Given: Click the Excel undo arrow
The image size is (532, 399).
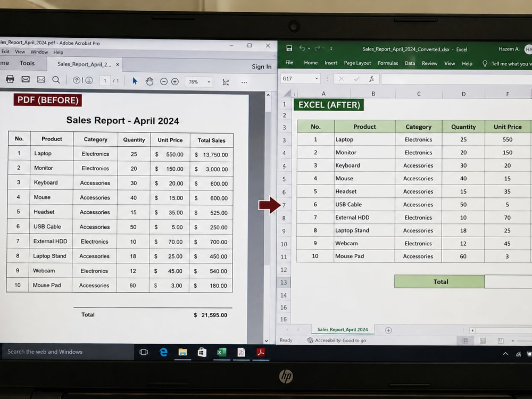Looking at the screenshot, I should [302, 48].
